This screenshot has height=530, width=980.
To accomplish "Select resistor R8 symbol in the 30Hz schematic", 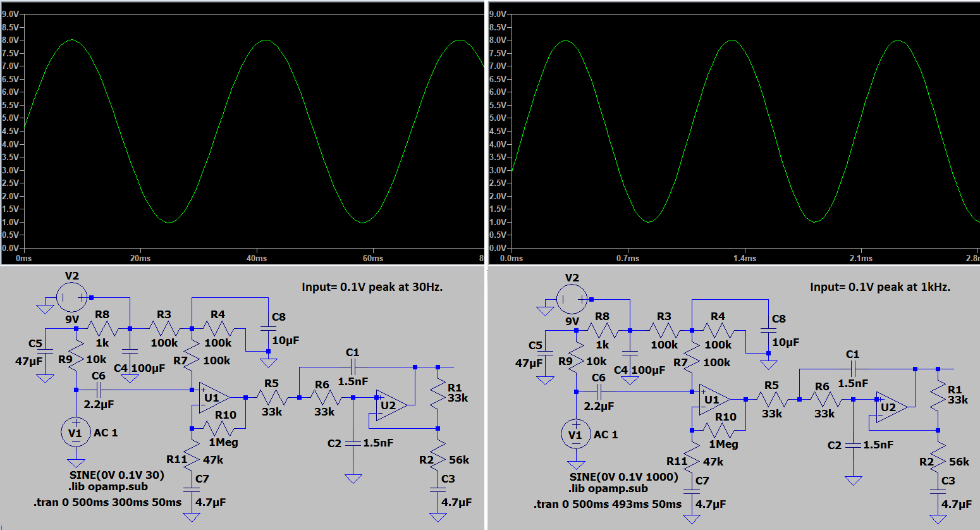I will click(x=102, y=329).
